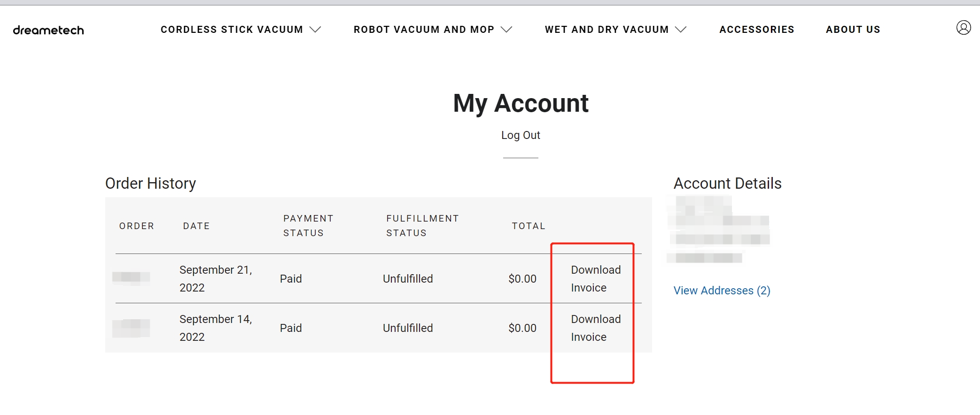Screen dimensions: 980x415
Task: Download Invoice for September 14 order
Action: coord(596,328)
